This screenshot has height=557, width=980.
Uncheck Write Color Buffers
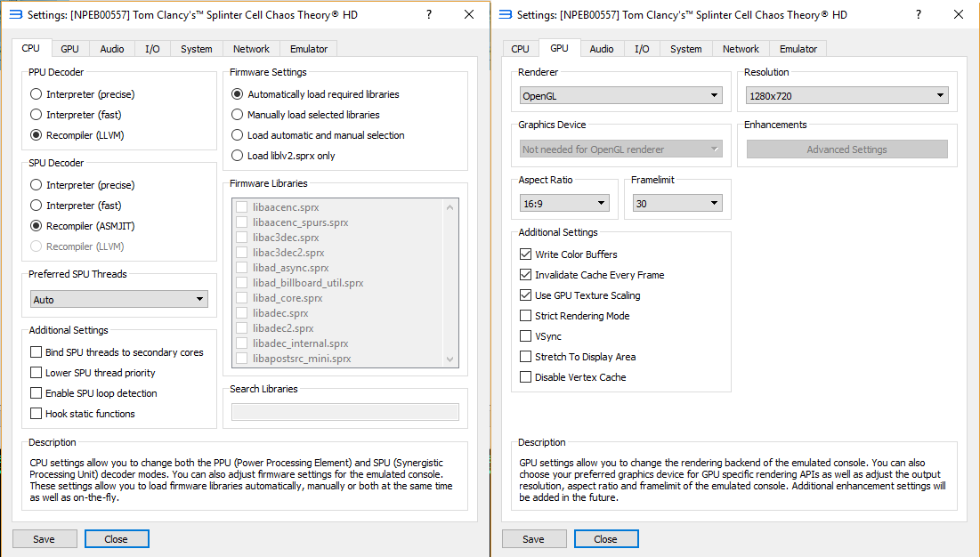pyautogui.click(x=525, y=254)
